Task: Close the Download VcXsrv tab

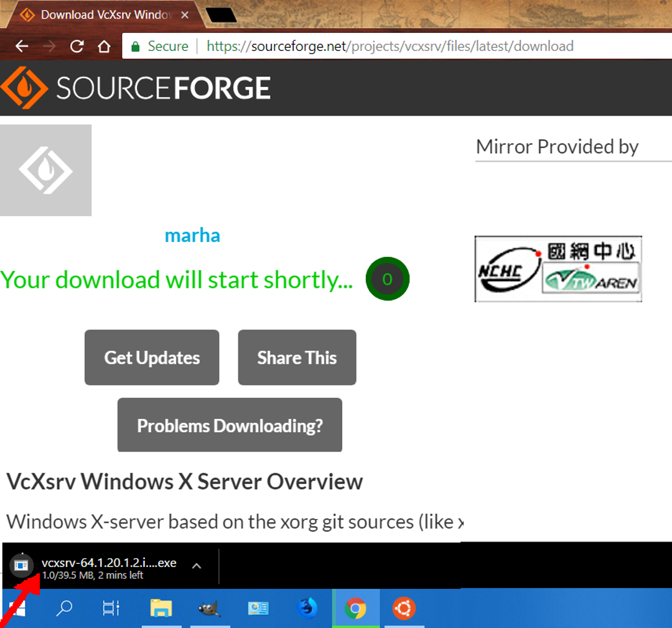Action: [185, 15]
